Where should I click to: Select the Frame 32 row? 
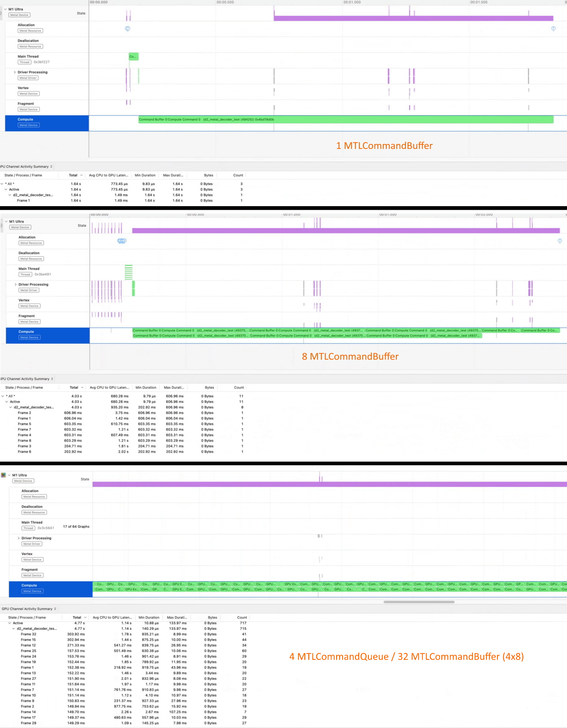pos(125,634)
